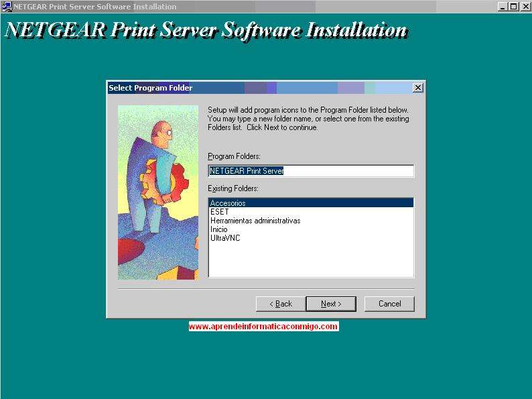Minimize the NETGEAR installation window
The width and height of the screenshot is (532, 399).
pos(503,7)
